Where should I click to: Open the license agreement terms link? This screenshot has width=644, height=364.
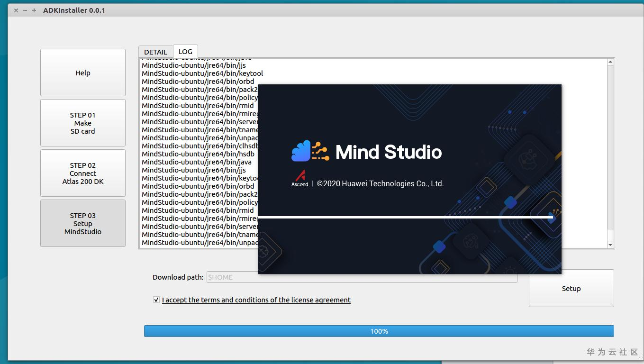pos(256,300)
